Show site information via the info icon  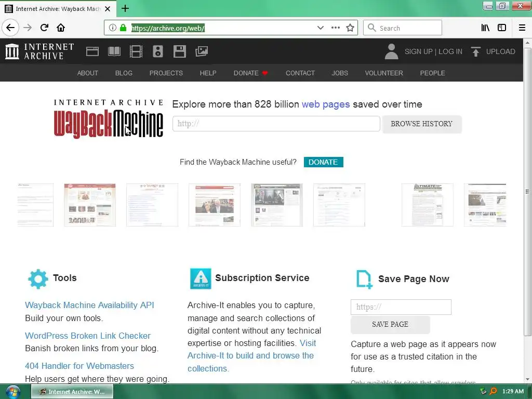pos(113,28)
